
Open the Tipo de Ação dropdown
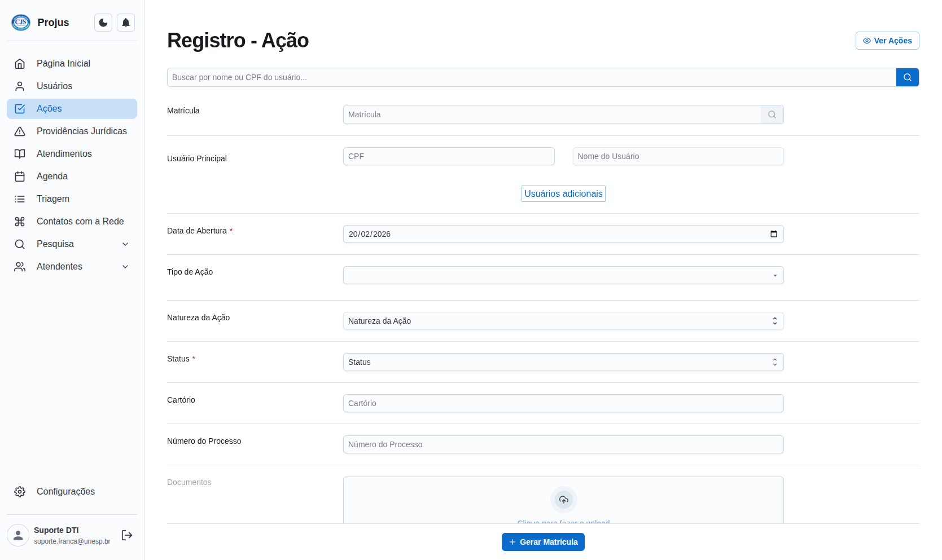[563, 275]
